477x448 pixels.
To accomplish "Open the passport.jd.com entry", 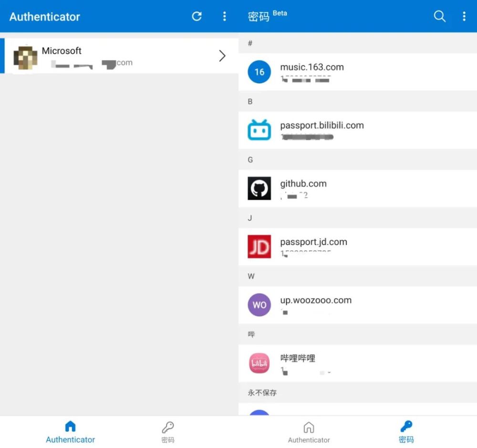I will [x=358, y=247].
